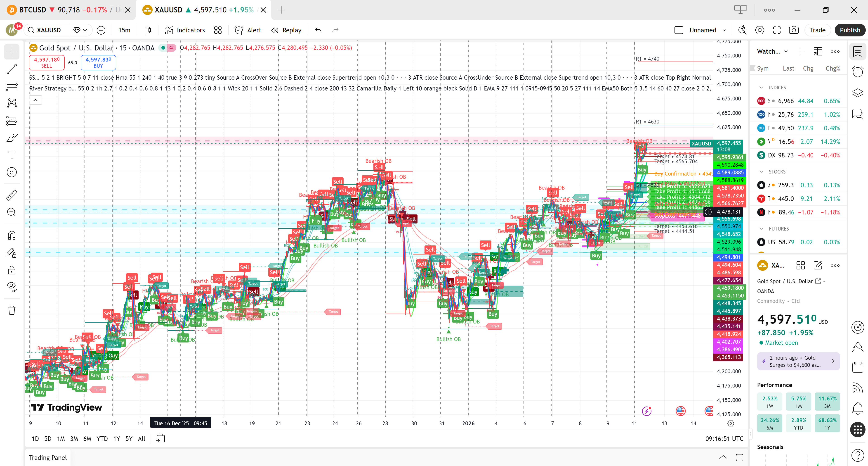
Task: Toggle magnet mode on drawings
Action: click(x=12, y=235)
